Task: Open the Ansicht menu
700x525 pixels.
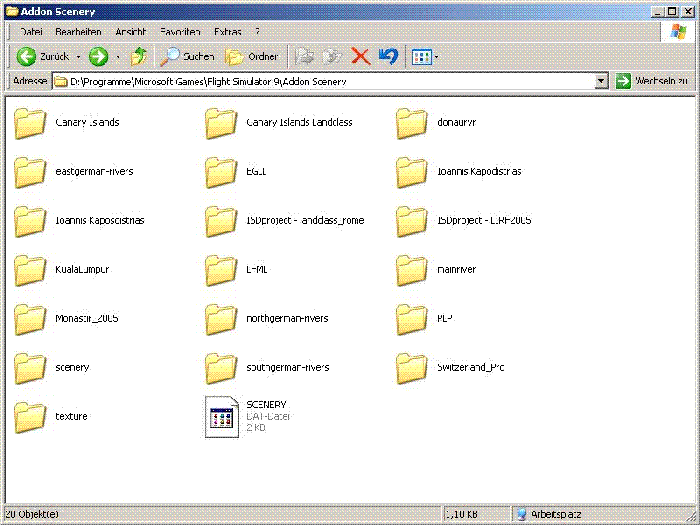Action: [130, 32]
